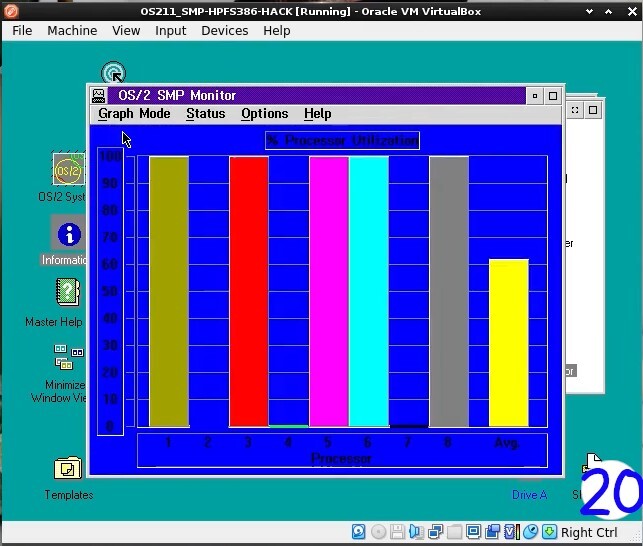643x546 pixels.
Task: Select the Templates folder icon
Action: coord(68,468)
